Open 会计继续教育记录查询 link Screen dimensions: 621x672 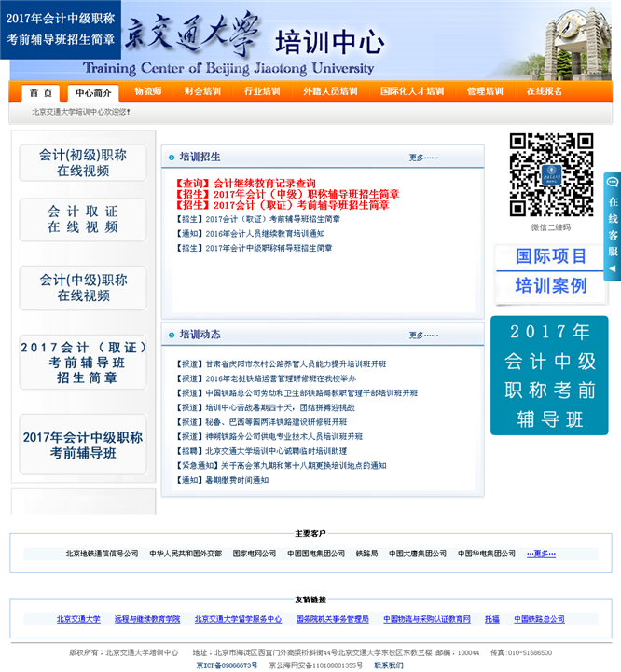pyautogui.click(x=264, y=183)
